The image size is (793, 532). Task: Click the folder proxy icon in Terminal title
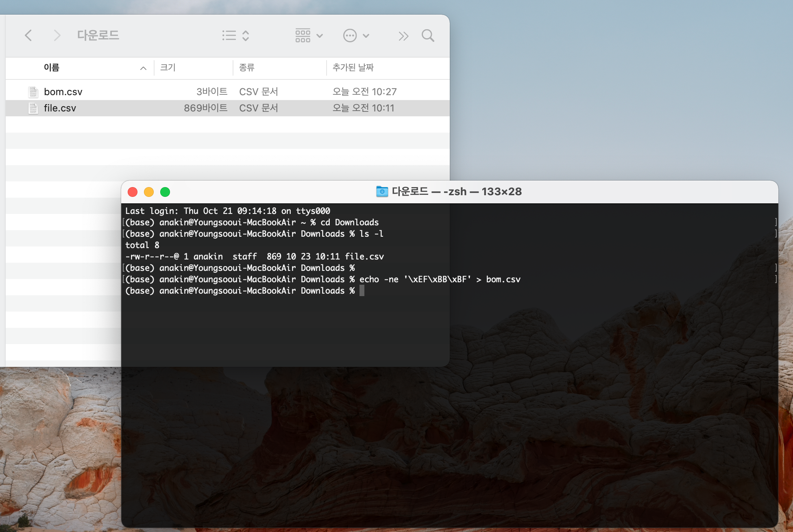[382, 192]
